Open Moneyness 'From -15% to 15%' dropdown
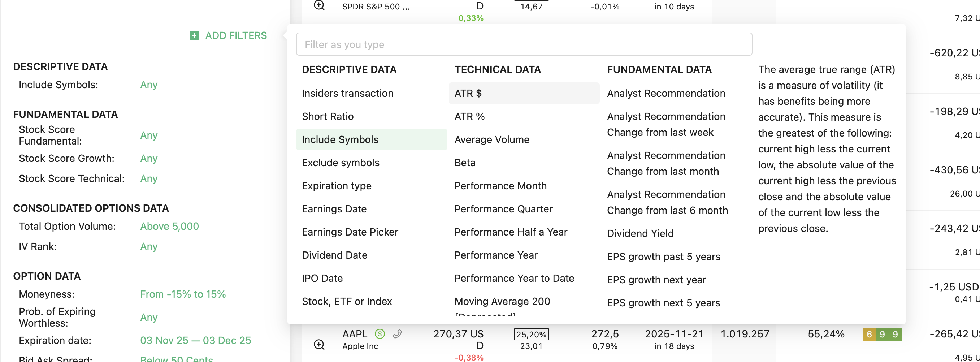Viewport: 980px width, 362px height. coord(183,294)
